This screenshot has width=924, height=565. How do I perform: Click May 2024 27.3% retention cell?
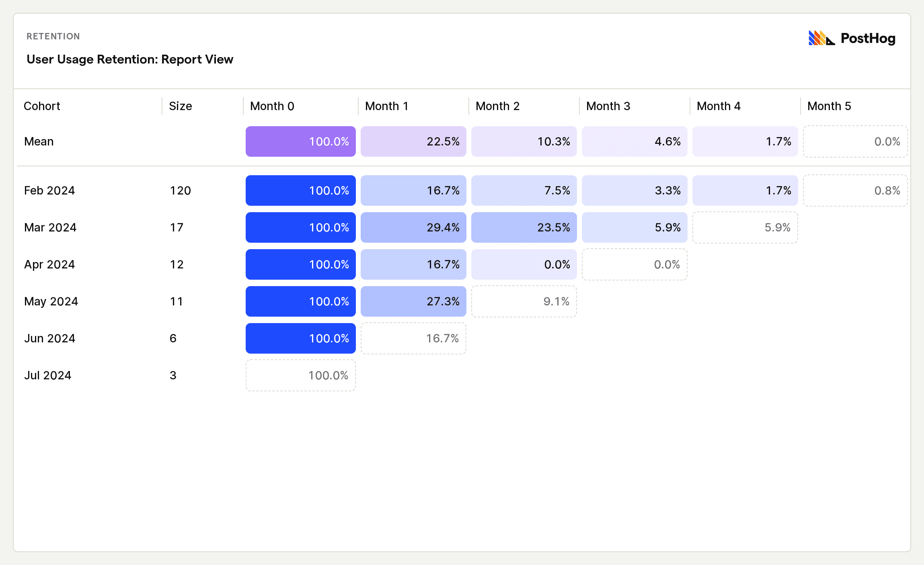click(x=413, y=301)
